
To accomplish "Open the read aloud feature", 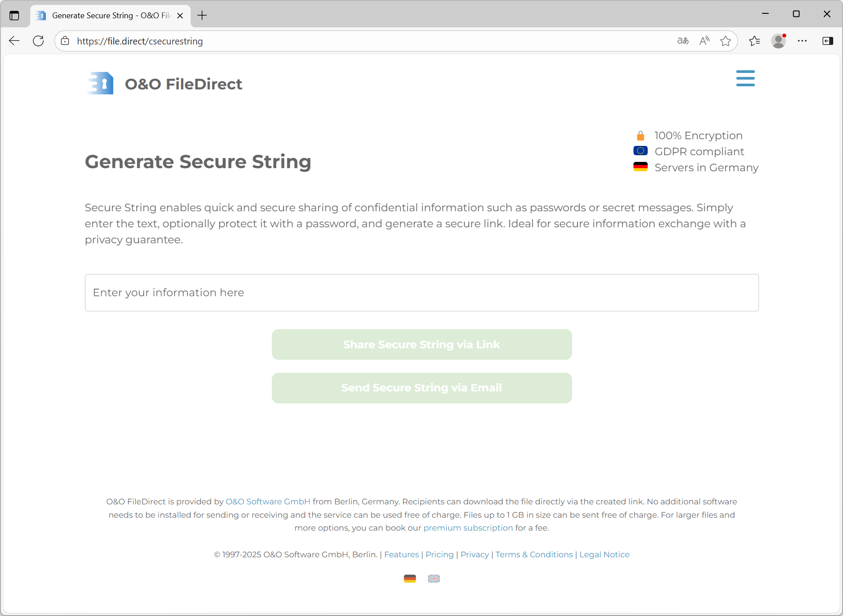I will click(x=704, y=41).
